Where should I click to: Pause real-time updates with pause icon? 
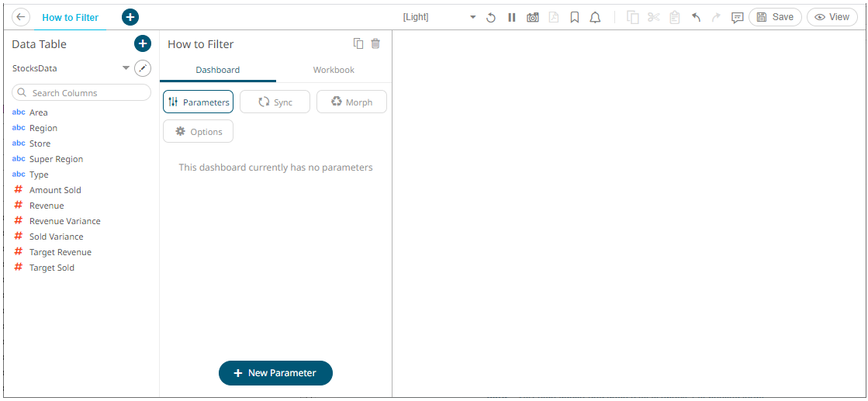(x=511, y=18)
